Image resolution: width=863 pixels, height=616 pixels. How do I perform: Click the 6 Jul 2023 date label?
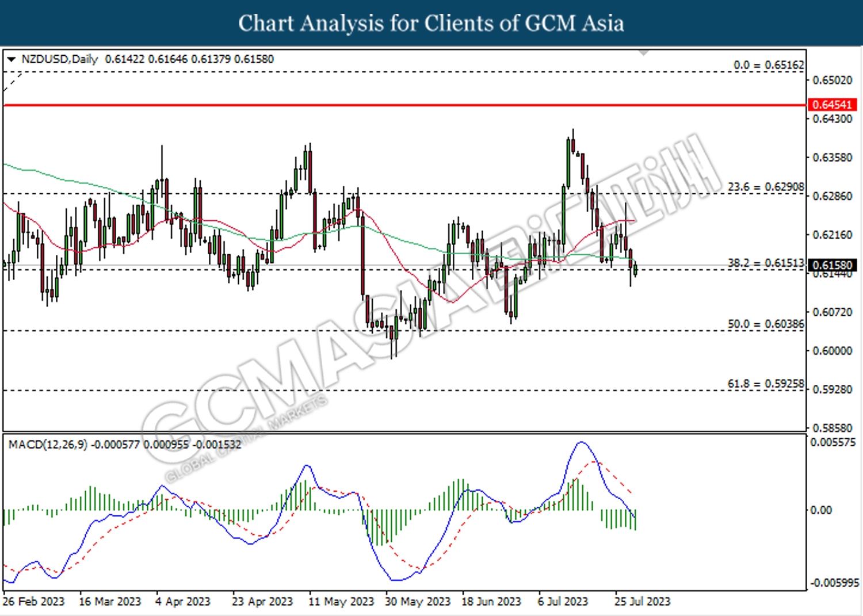coord(563,602)
